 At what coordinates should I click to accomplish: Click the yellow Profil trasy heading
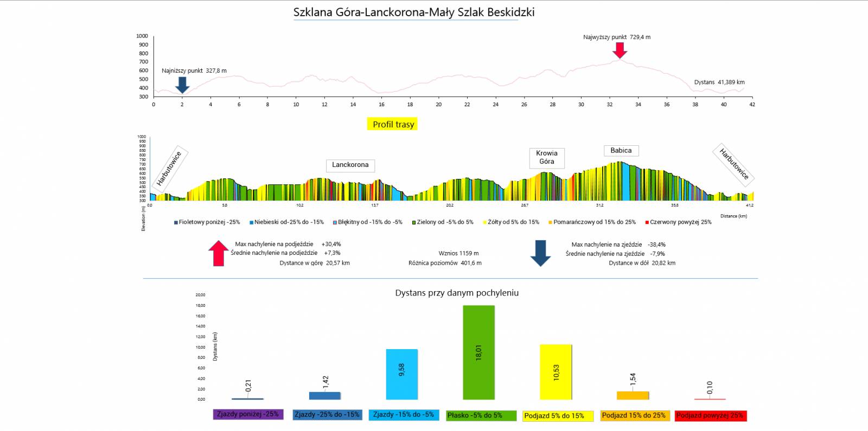tap(393, 124)
